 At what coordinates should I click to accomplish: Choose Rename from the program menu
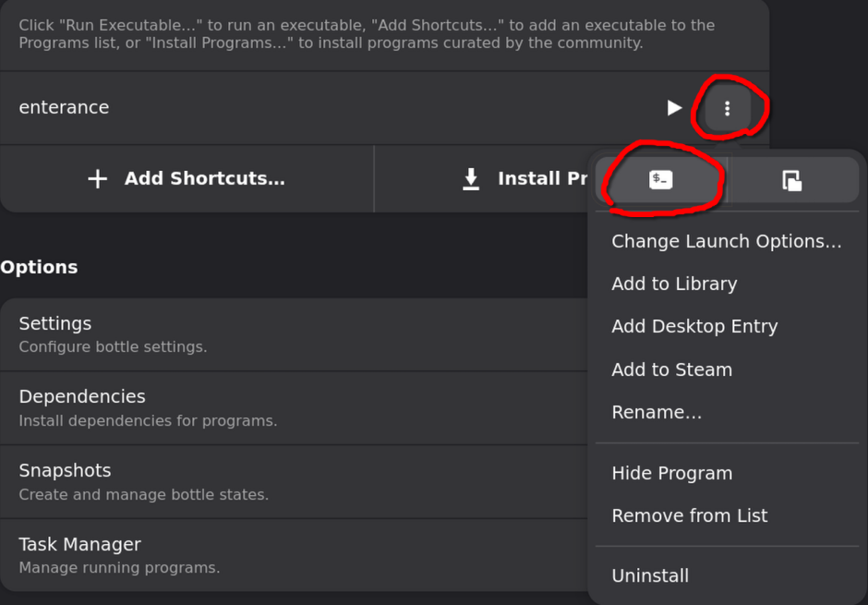point(657,412)
